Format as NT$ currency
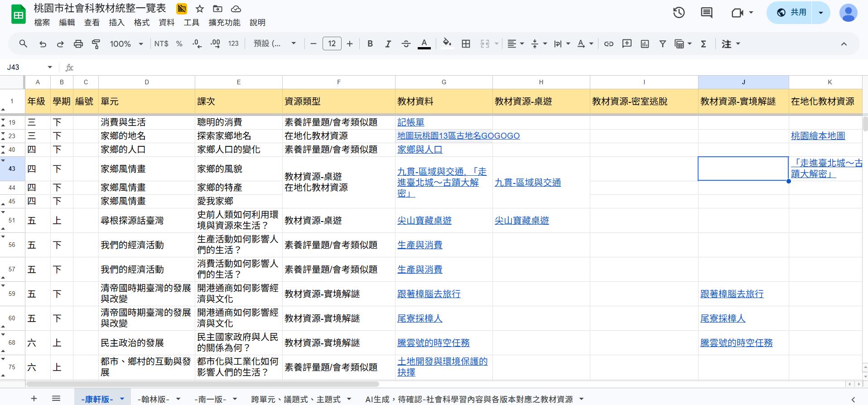Viewport: 868px width, 405px height. click(x=161, y=44)
